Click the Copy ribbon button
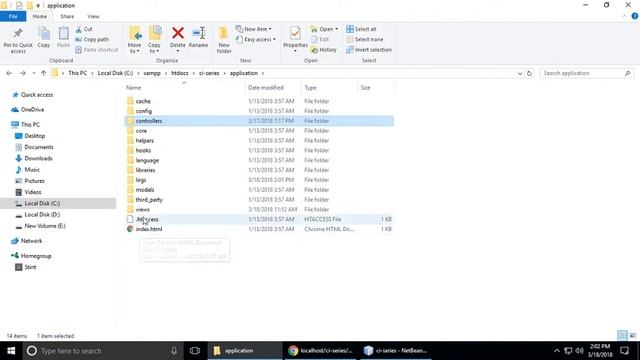Viewport: 640px width, 360px height. [x=44, y=38]
